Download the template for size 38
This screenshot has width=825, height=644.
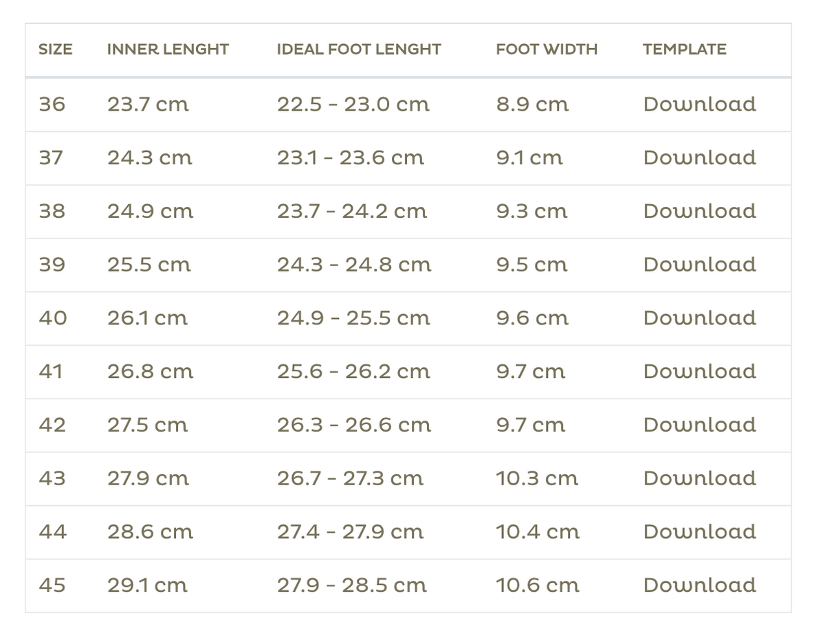[x=699, y=211]
